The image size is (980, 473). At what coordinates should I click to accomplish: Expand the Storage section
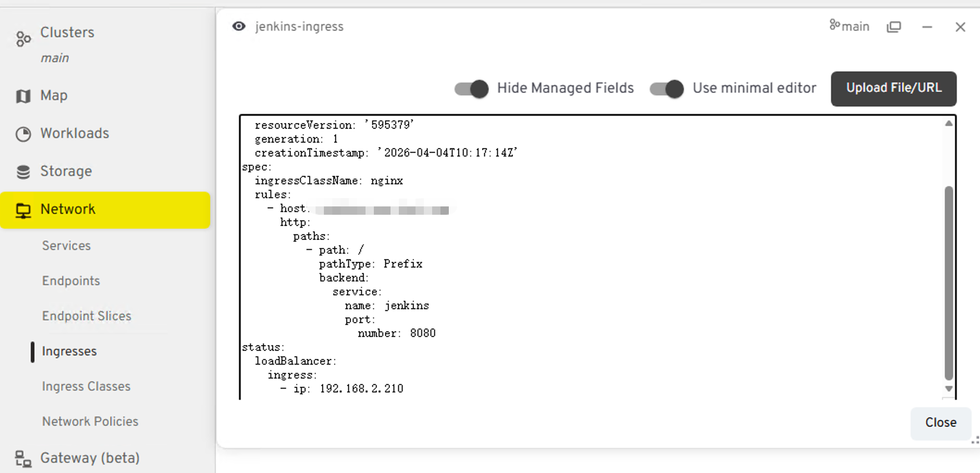point(66,172)
